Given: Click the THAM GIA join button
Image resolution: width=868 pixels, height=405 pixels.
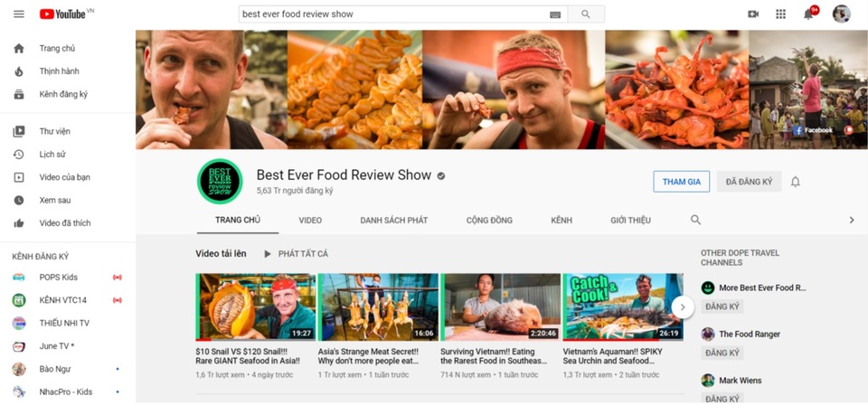Looking at the screenshot, I should pyautogui.click(x=682, y=182).
